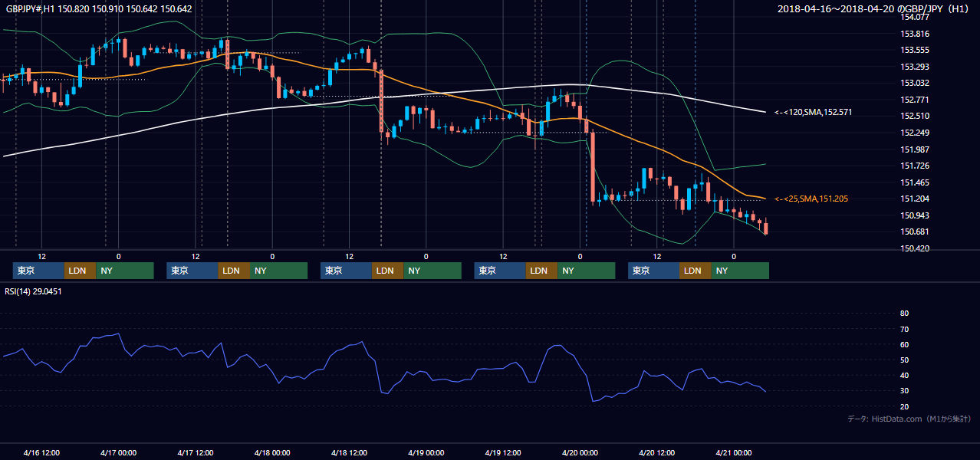Screen dimensions: 980x460
Task: Click price axis value 152.510
Action: coord(916,116)
